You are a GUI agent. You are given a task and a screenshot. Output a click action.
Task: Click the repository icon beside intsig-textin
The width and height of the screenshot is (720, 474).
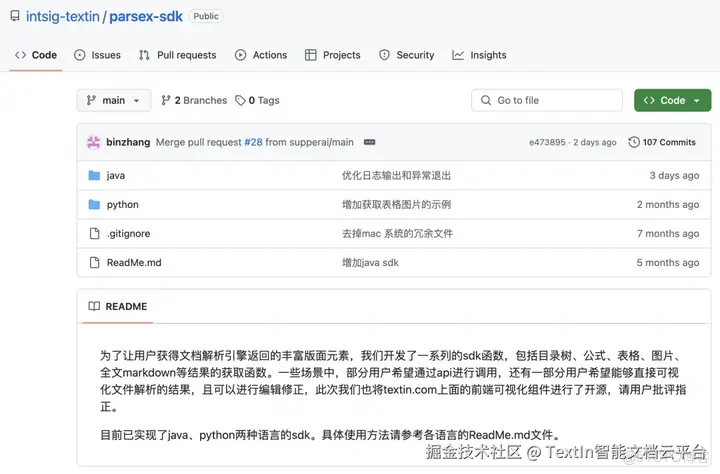pos(15,16)
